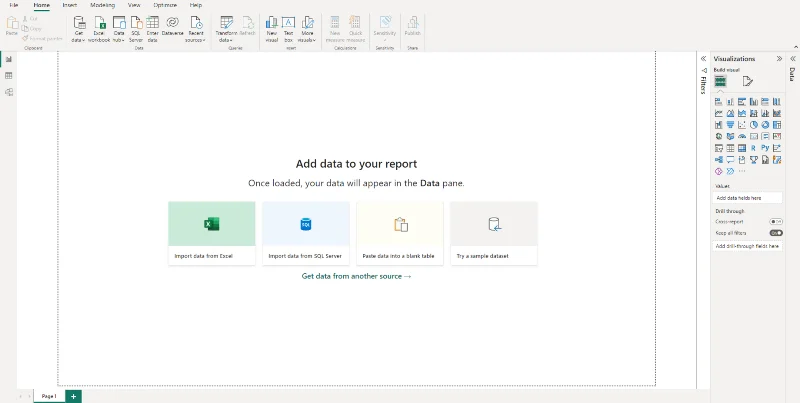Switch to the Modeling ribbon tab
This screenshot has width=800, height=403.
(103, 5)
